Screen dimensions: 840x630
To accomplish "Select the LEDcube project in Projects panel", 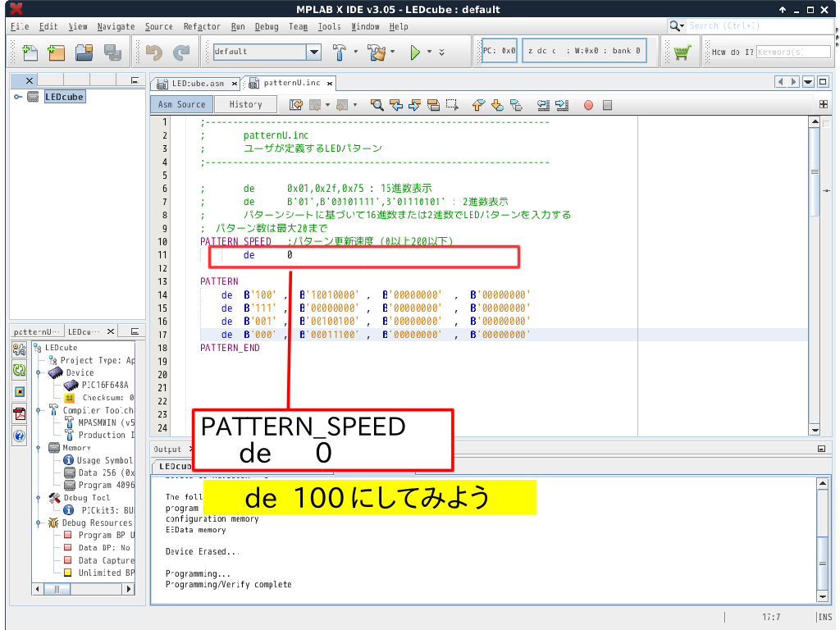I will click(64, 97).
